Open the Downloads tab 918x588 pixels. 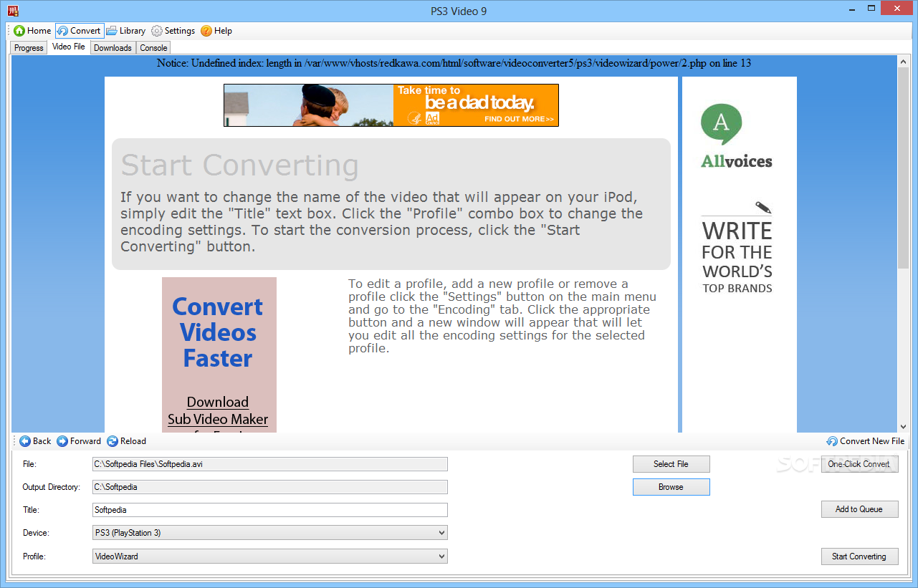113,48
